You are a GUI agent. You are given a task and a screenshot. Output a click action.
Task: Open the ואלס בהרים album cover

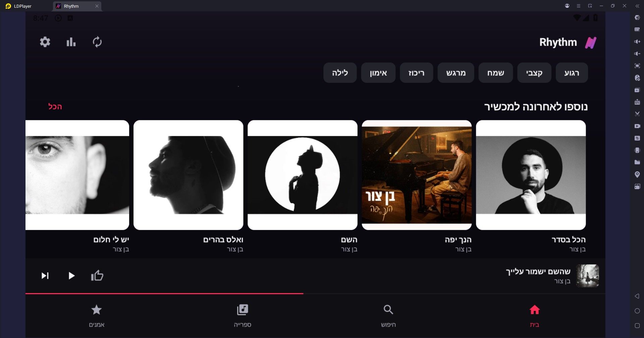(188, 175)
